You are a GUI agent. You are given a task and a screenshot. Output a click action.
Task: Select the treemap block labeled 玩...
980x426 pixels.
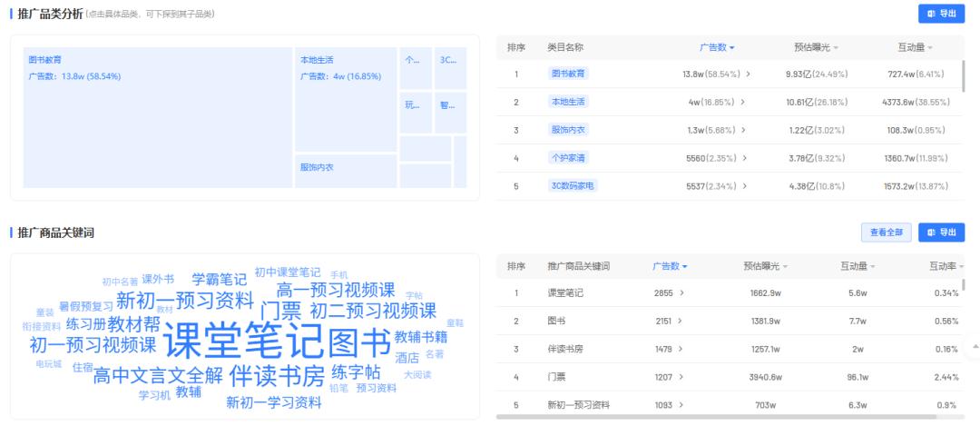416,113
